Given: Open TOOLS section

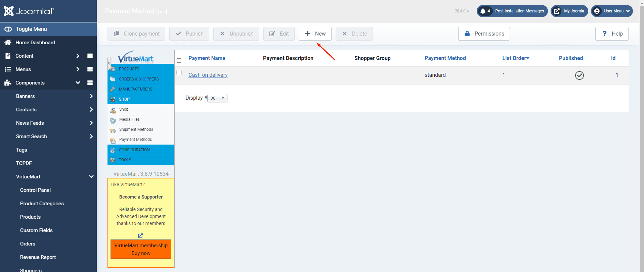Looking at the screenshot, I should (x=141, y=160).
